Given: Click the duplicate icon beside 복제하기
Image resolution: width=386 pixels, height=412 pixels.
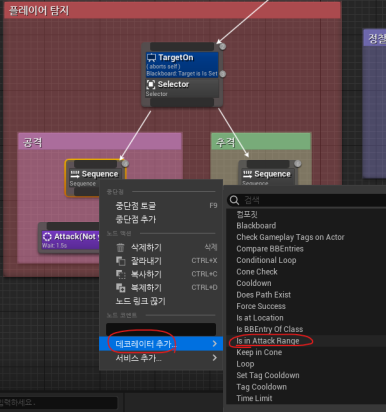Looking at the screenshot, I should click(120, 288).
